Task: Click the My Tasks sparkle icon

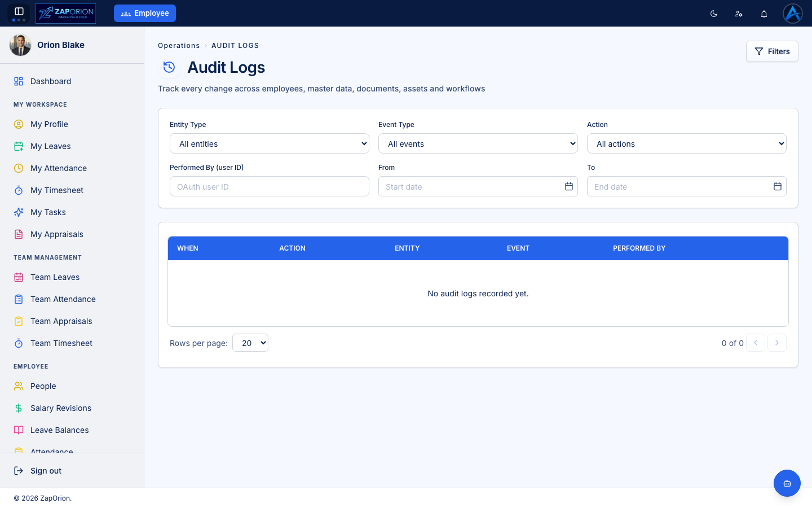Action: point(19,212)
